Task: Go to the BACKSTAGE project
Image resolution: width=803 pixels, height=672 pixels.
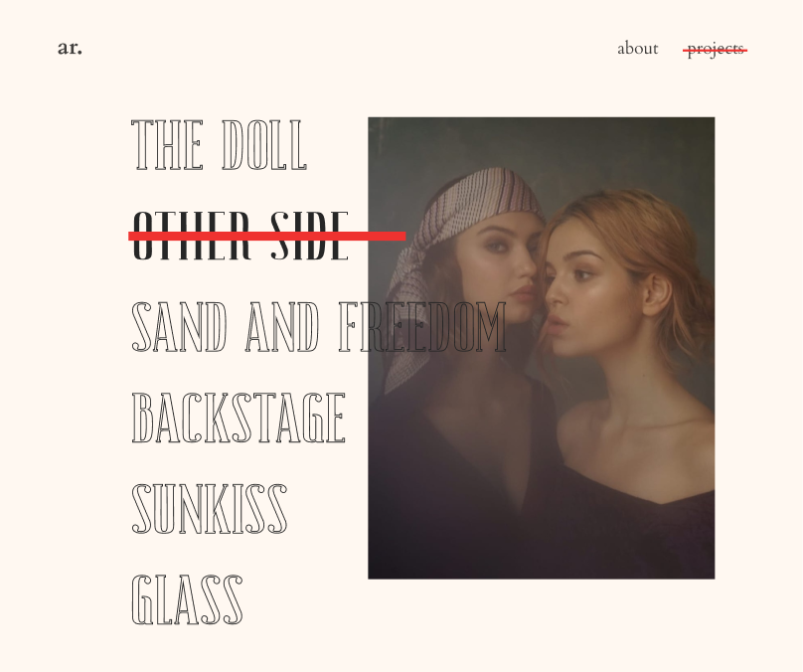Action: pyautogui.click(x=239, y=418)
